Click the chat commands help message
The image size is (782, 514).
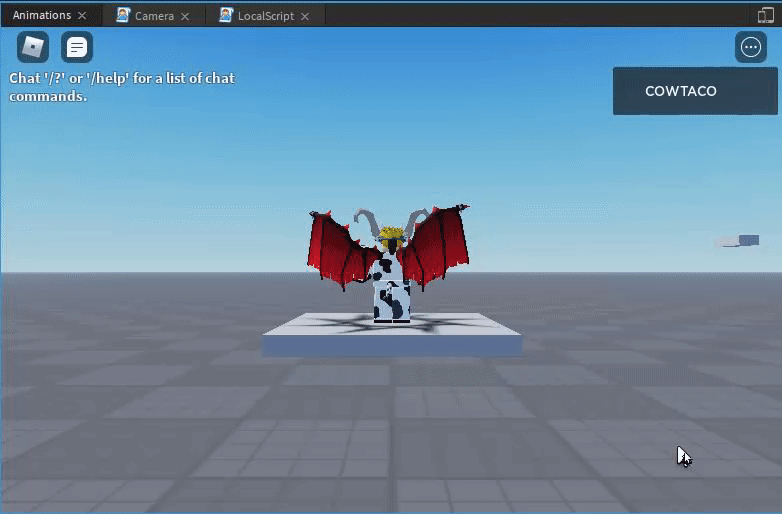click(x=122, y=87)
